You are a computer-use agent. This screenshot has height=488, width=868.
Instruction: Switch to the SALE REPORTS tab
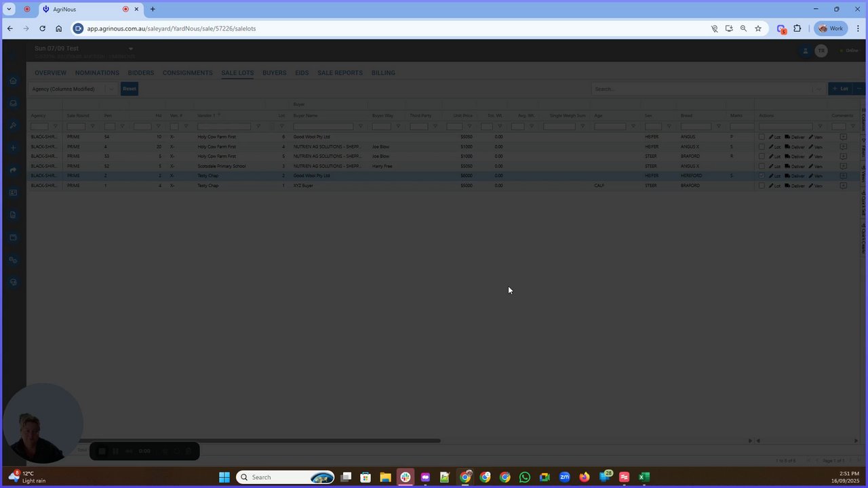click(x=340, y=73)
